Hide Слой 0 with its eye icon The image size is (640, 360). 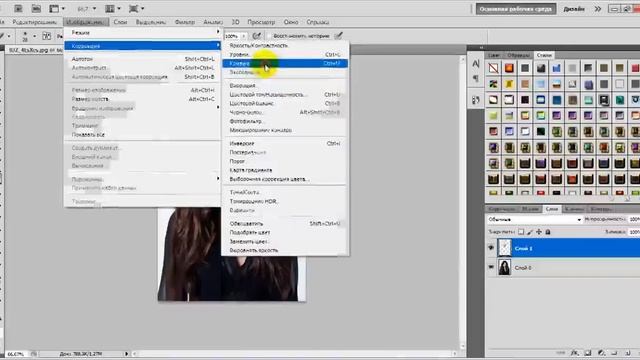pyautogui.click(x=491, y=268)
